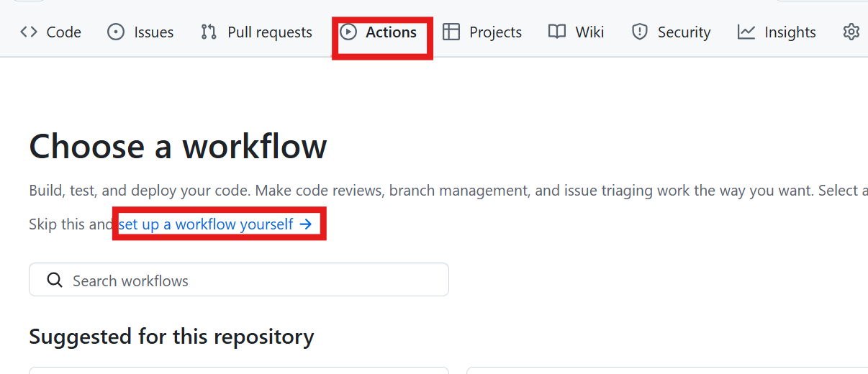The image size is (868, 374).
Task: Open the Projects tab label
Action: click(495, 32)
